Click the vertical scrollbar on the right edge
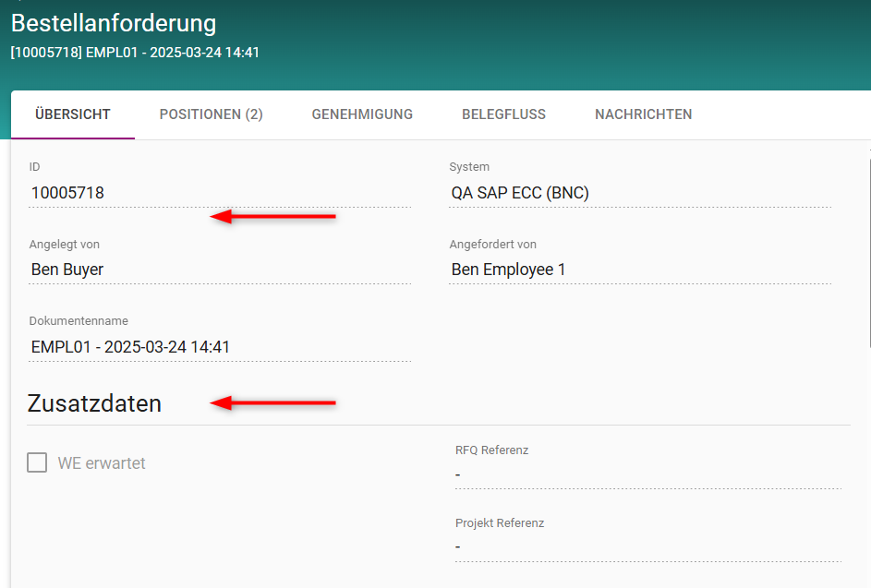The image size is (871, 588). 868,249
